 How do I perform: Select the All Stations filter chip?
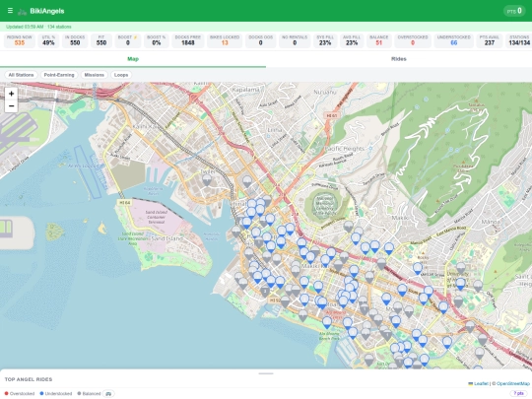(x=21, y=75)
